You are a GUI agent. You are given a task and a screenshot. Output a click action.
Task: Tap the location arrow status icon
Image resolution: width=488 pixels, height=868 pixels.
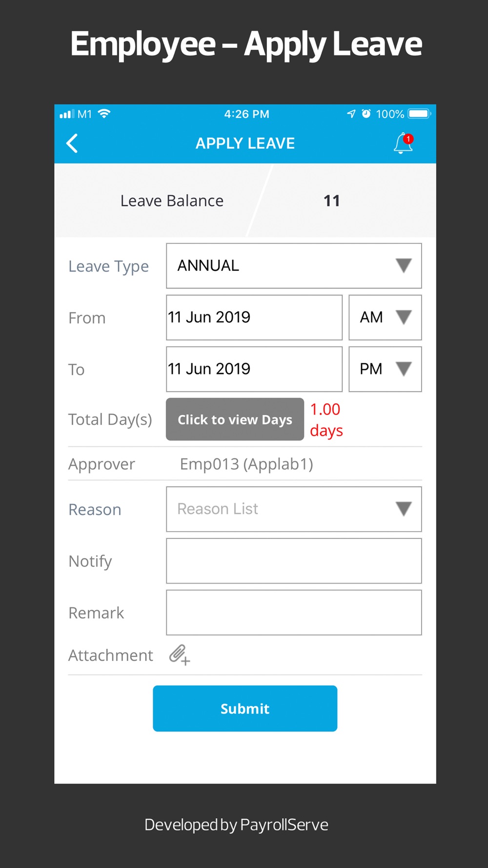351,114
